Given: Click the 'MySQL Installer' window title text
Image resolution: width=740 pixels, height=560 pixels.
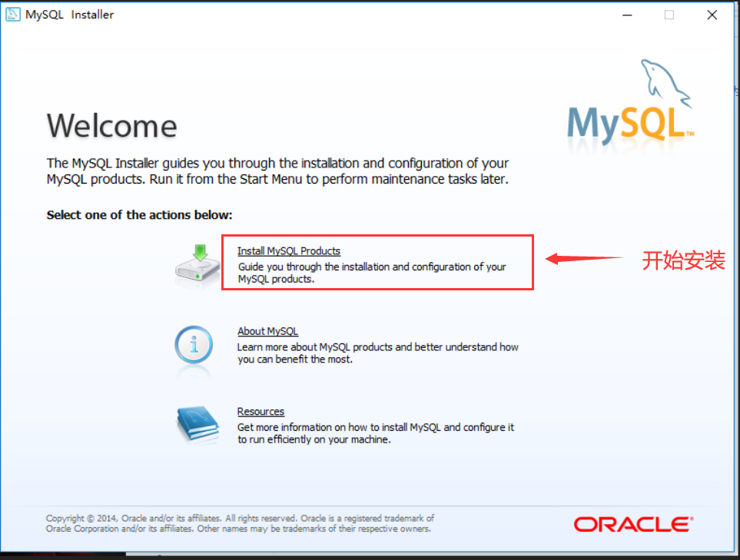Looking at the screenshot, I should (69, 15).
